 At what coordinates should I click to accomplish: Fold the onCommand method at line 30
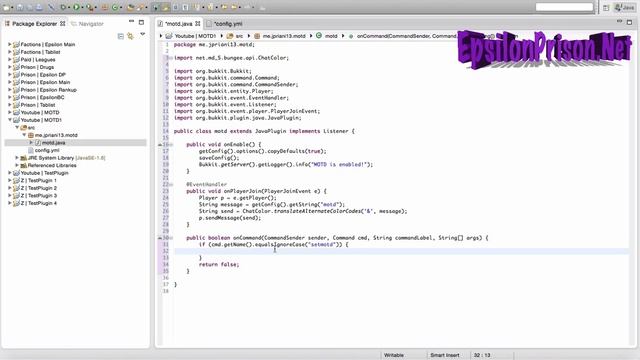point(171,238)
